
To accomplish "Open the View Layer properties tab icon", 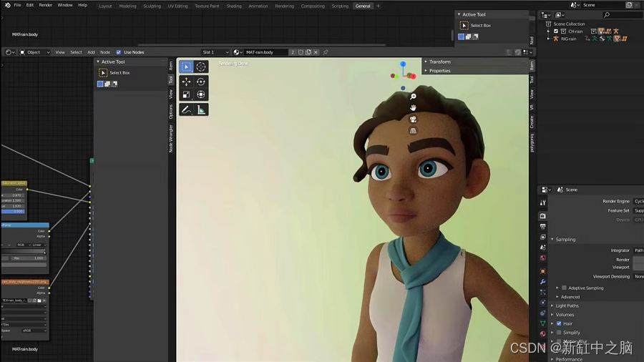I will click(x=542, y=237).
